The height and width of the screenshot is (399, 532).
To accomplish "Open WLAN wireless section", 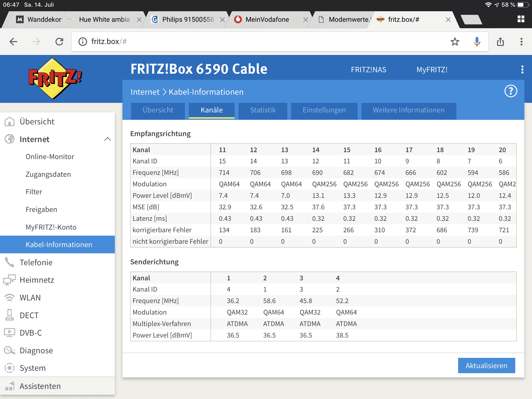I will (30, 298).
